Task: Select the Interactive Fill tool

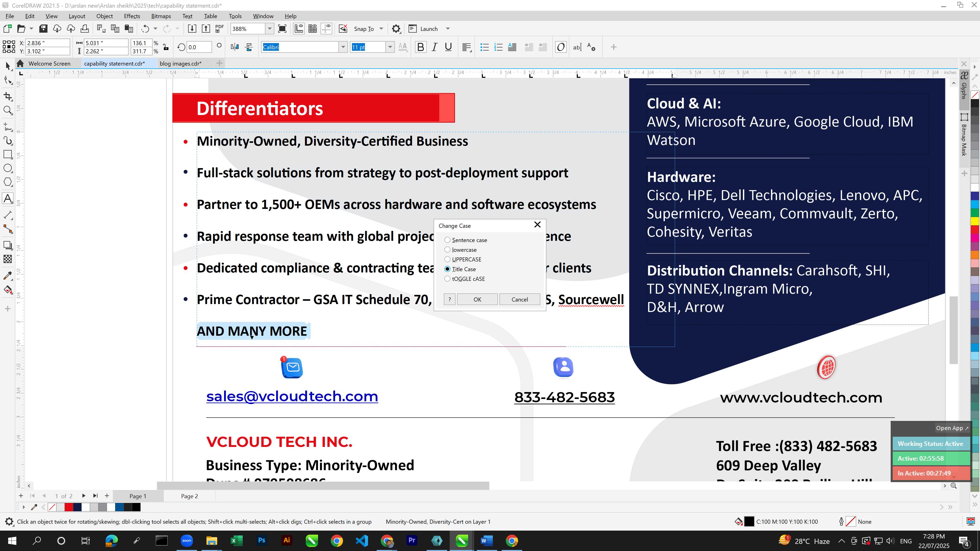Action: [8, 290]
